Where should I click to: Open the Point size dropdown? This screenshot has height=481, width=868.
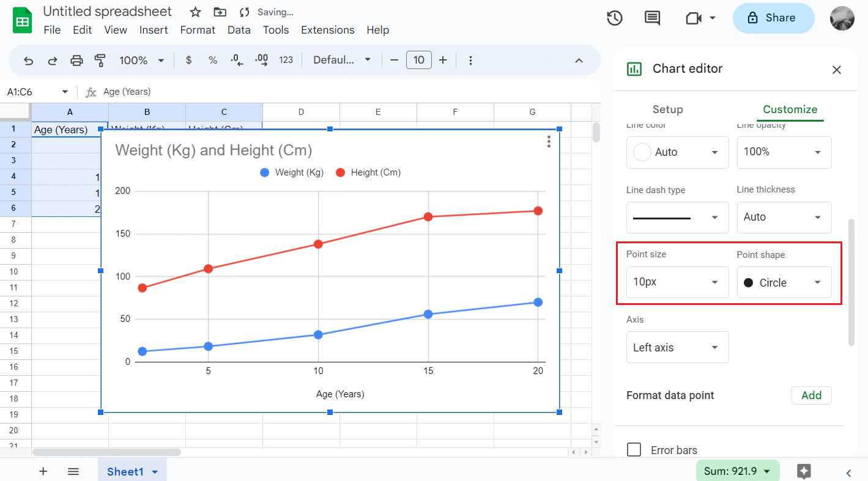point(677,282)
